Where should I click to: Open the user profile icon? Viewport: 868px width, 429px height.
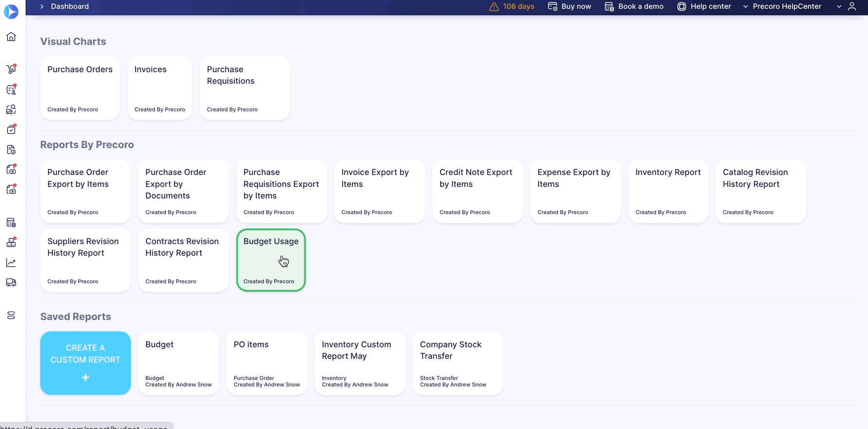point(852,6)
